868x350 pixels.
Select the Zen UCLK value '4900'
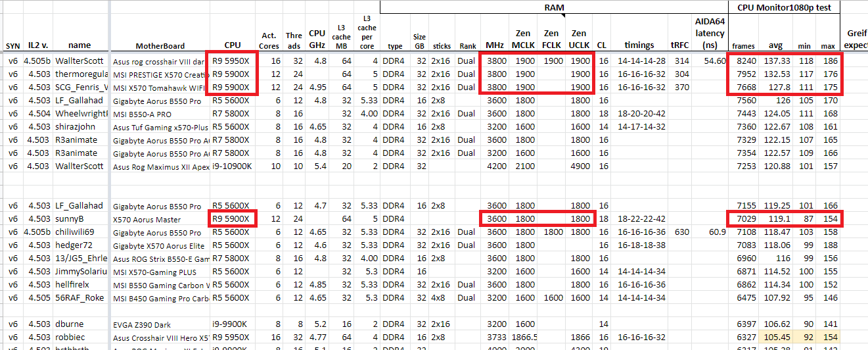coord(580,166)
